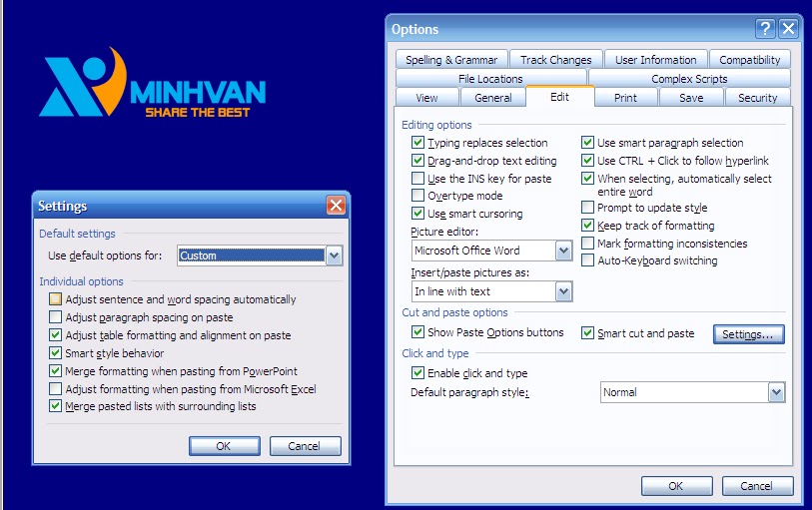Screen dimensions: 812x510
Task: Click OK in the Options dialog
Action: [x=676, y=486]
